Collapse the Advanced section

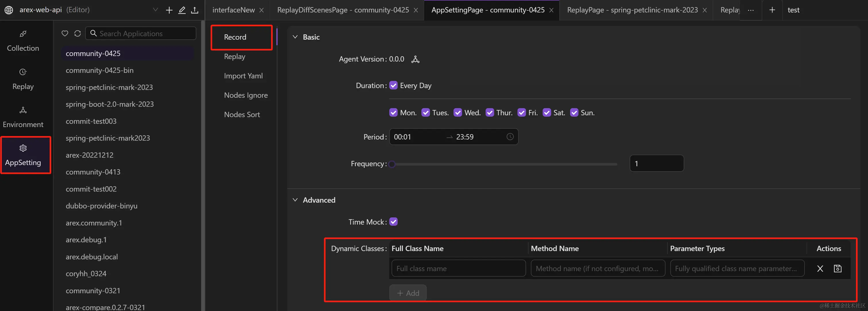[x=295, y=200]
